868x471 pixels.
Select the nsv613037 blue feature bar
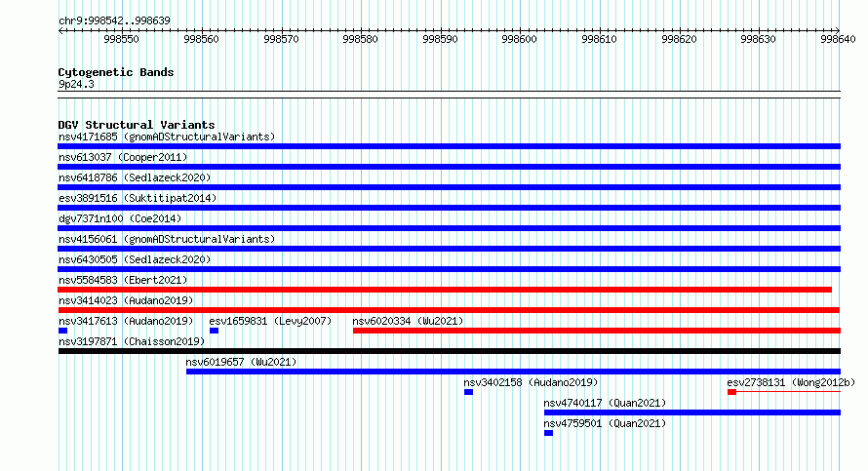click(449, 167)
